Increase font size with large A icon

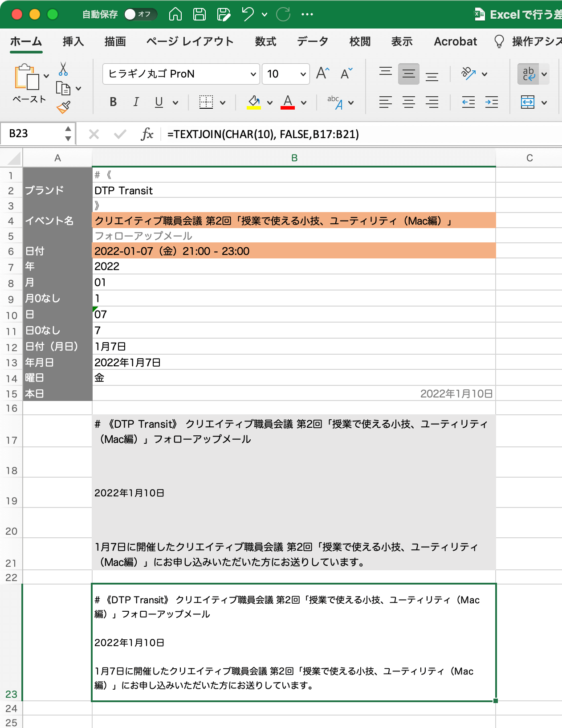pos(323,74)
